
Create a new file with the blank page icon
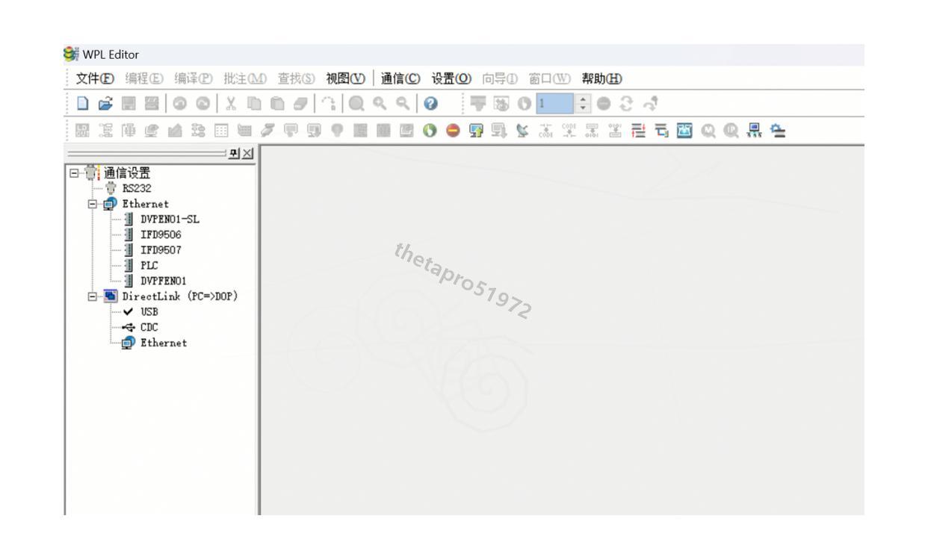(84, 102)
